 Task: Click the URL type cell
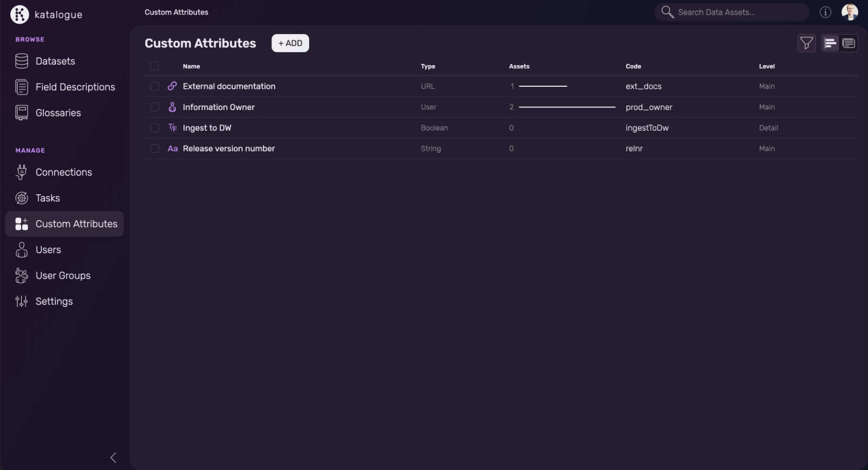[x=427, y=86]
